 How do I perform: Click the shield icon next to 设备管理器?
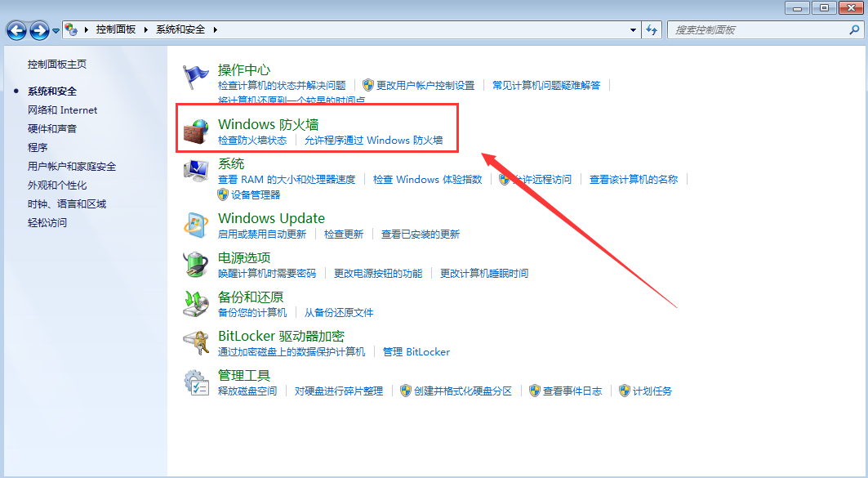click(x=223, y=194)
